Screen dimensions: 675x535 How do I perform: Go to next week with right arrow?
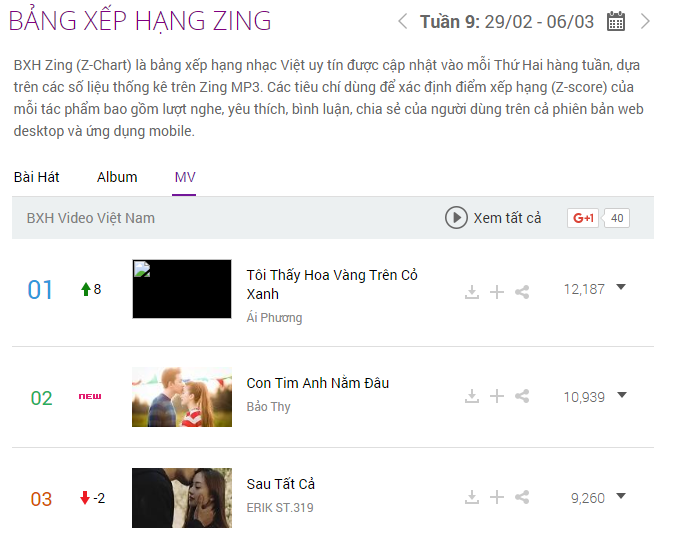645,21
